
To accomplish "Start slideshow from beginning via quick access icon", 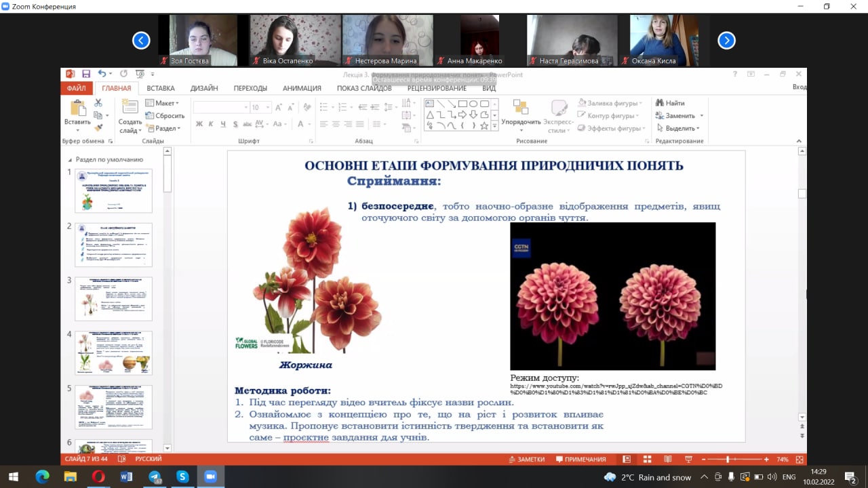I will [x=140, y=74].
